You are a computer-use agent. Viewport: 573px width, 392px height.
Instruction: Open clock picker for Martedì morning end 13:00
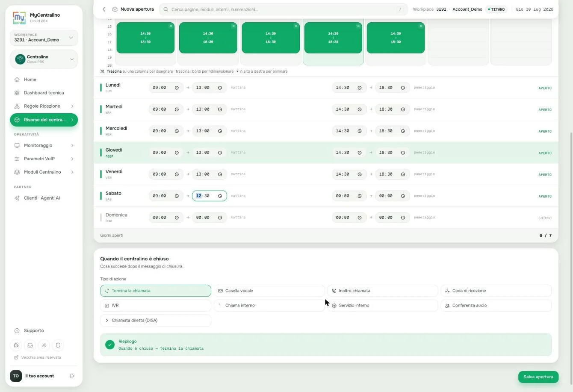click(x=220, y=109)
